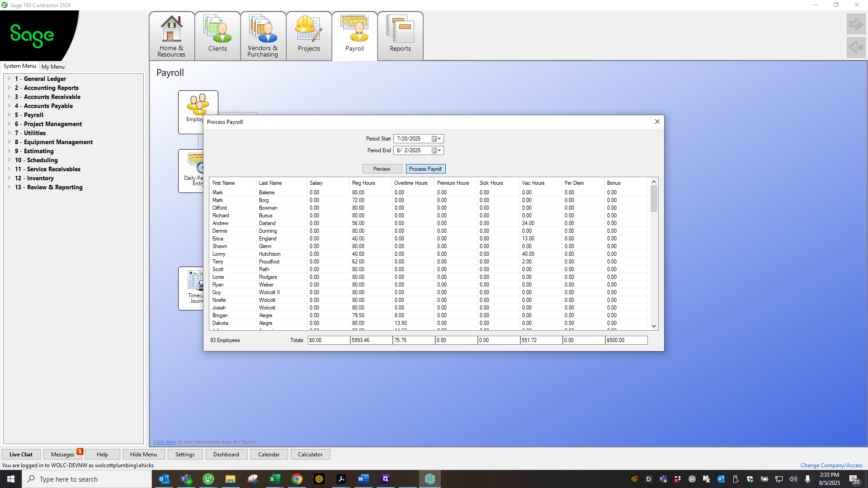
Task: Expand 5 - Payroll tree node
Action: coord(9,115)
